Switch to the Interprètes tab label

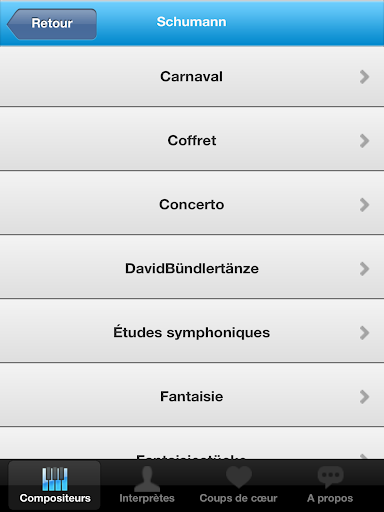147,498
